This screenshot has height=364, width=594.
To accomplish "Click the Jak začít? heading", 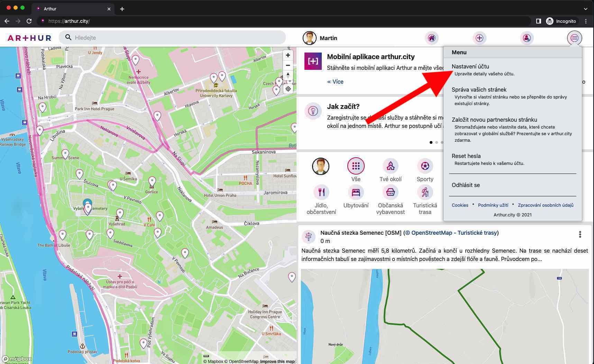I will click(x=343, y=106).
